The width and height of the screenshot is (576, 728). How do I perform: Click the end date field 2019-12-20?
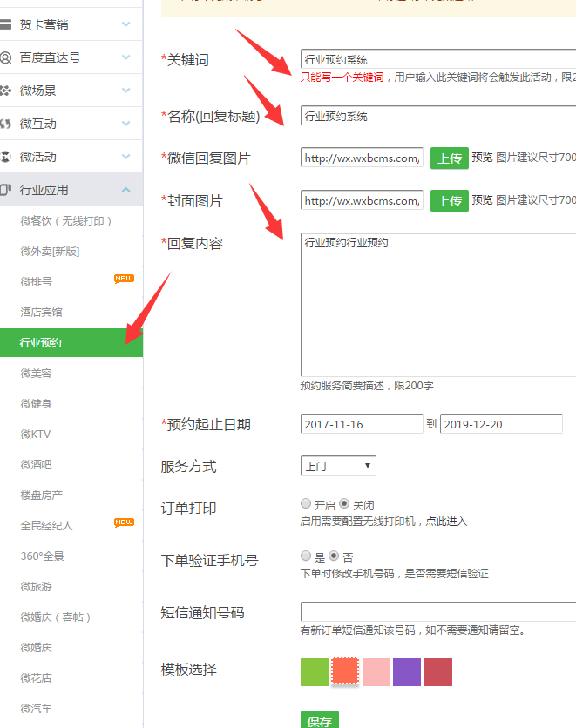501,424
